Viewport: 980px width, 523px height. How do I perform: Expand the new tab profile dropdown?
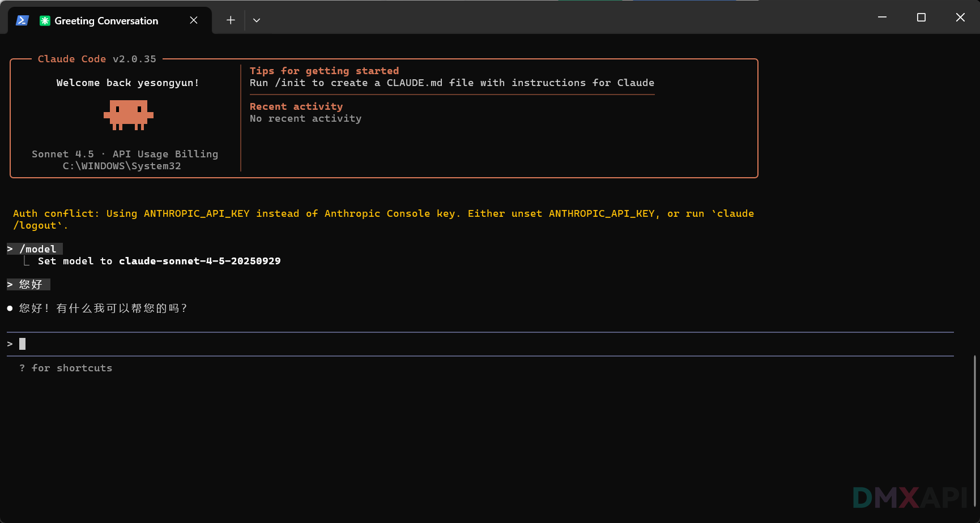click(x=257, y=20)
